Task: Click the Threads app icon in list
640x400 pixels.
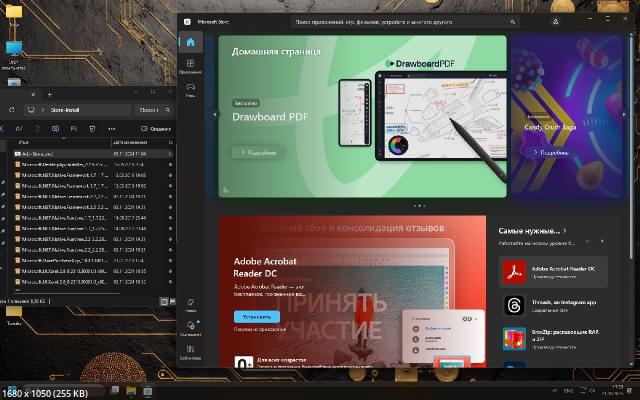Action: coord(512,304)
